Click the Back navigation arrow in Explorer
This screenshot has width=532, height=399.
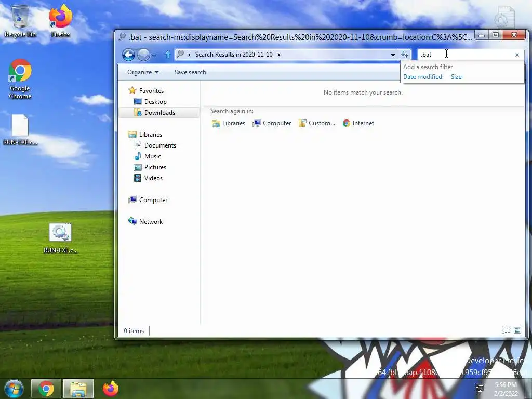click(129, 55)
